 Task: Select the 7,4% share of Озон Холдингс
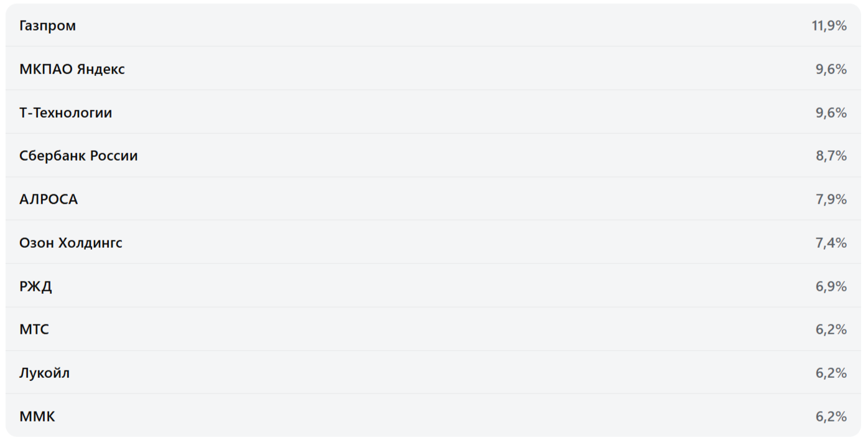[831, 243]
